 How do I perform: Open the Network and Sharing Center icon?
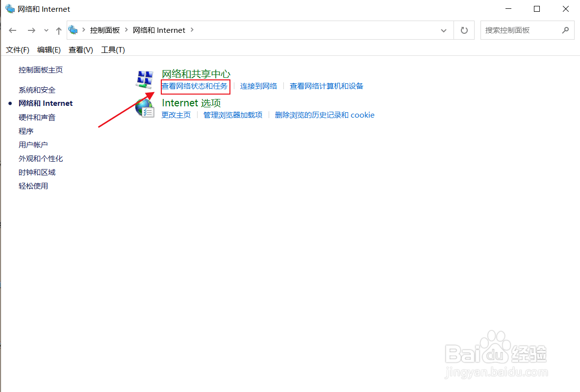(x=144, y=79)
